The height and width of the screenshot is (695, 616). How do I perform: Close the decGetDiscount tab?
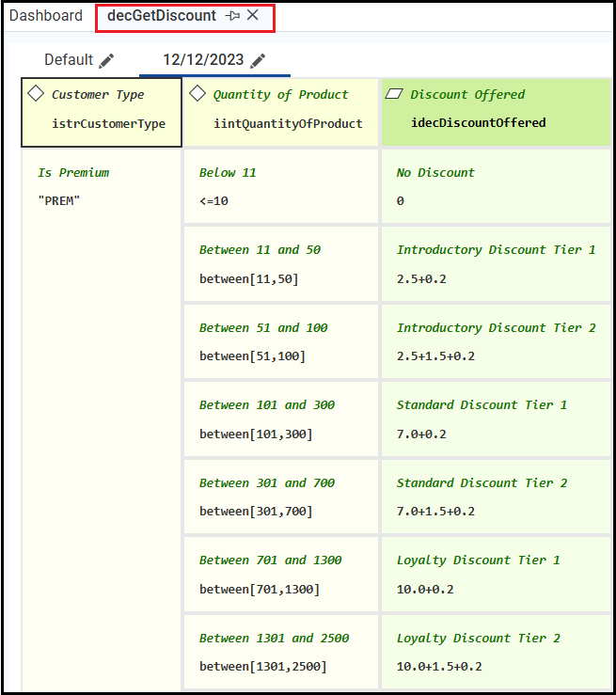point(253,16)
